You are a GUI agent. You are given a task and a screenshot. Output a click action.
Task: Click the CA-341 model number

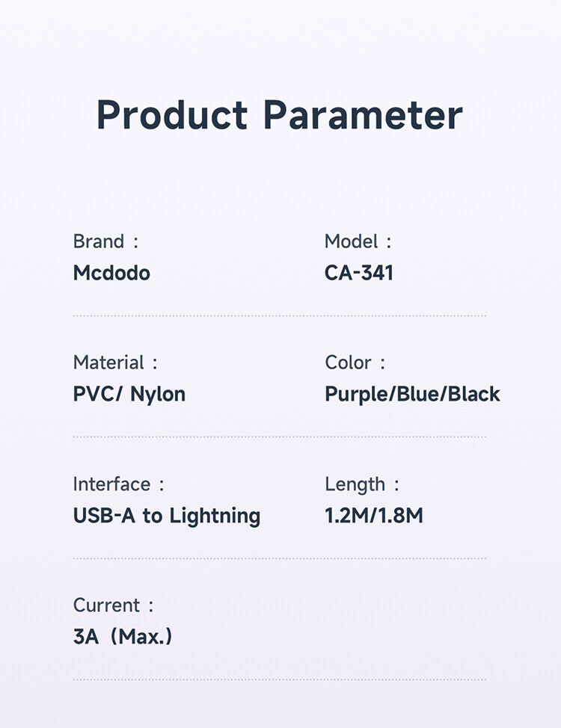[359, 273]
